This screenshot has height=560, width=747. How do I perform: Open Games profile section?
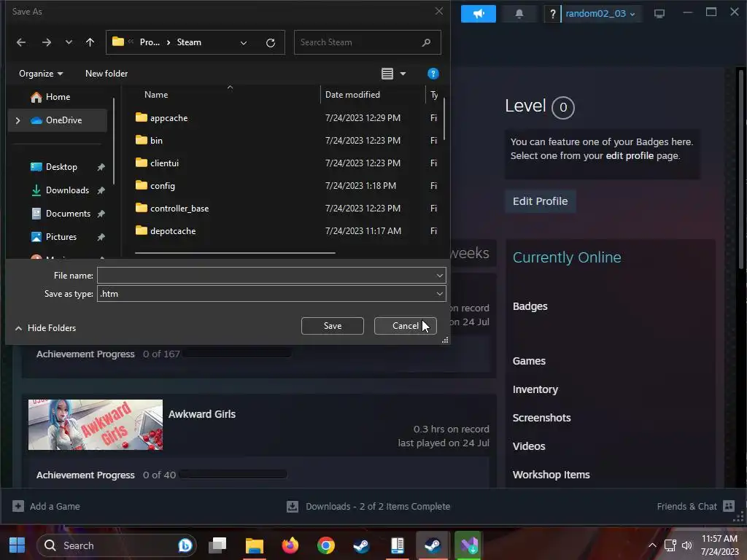529,361
